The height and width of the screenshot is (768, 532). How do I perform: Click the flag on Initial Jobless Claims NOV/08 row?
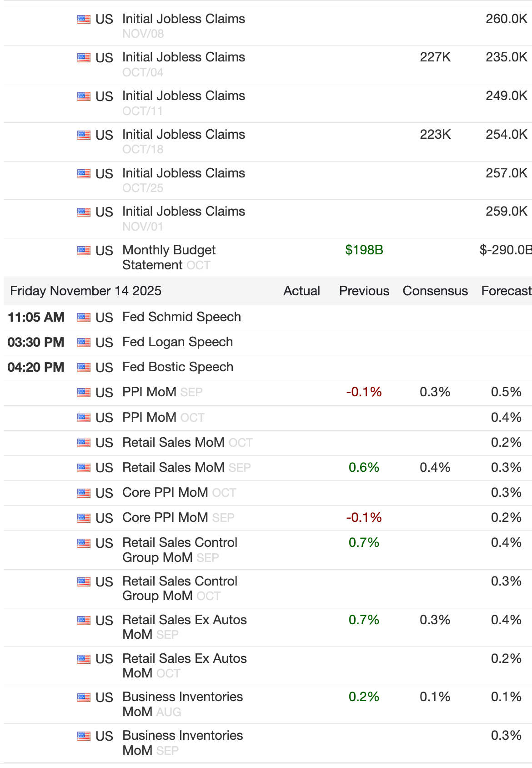tap(84, 19)
